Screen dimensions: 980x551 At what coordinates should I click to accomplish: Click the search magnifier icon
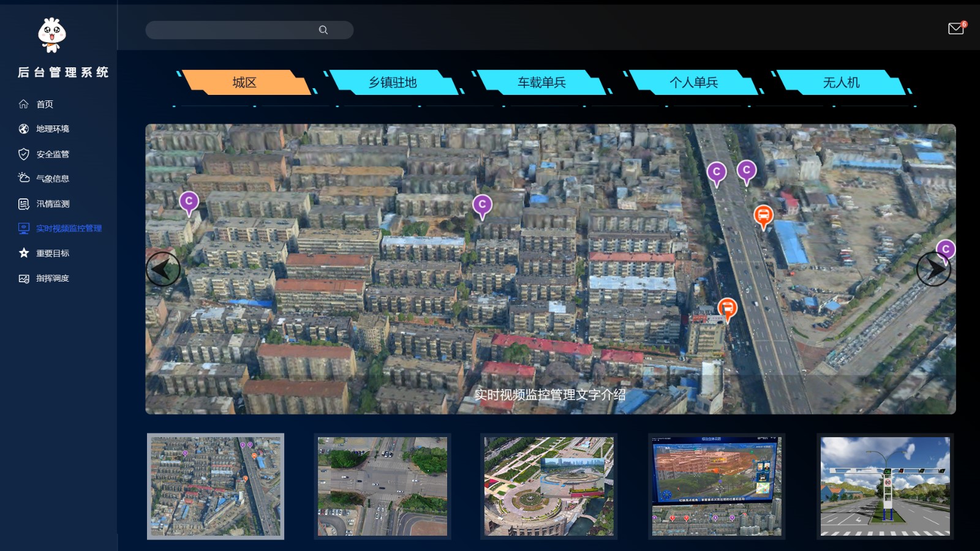(x=323, y=30)
